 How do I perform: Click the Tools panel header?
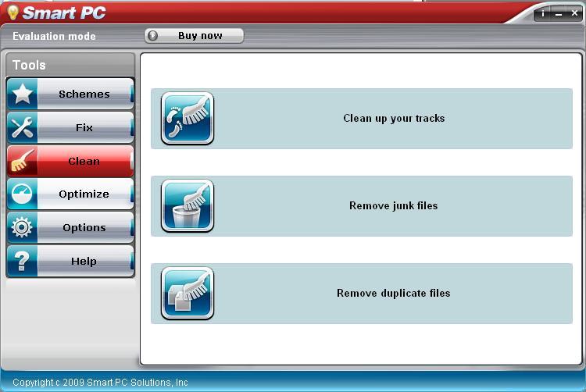point(70,65)
